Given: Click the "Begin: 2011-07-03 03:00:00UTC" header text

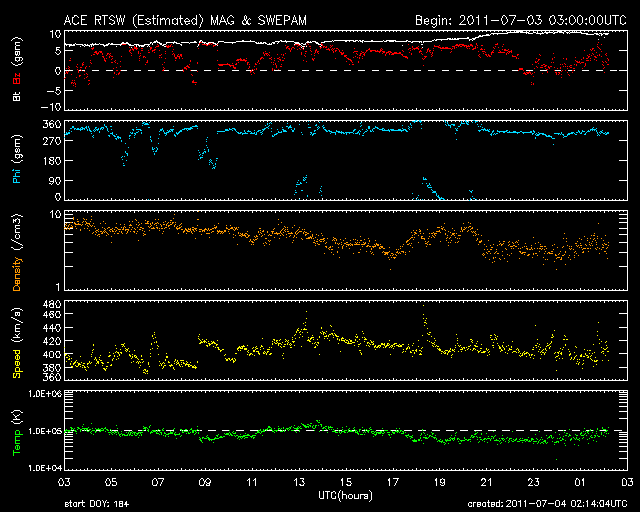Looking at the screenshot, I should pos(521,20).
